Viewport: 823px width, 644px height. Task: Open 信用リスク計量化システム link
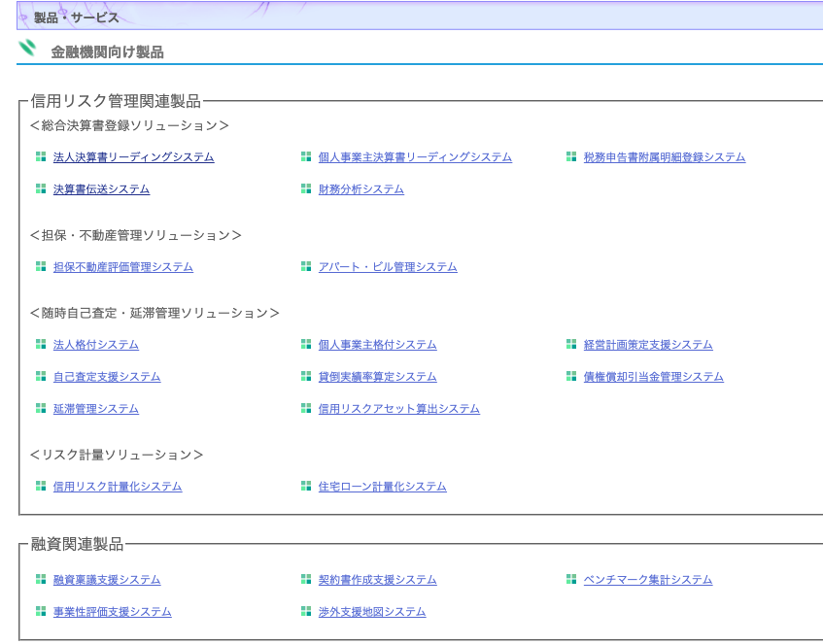click(117, 486)
